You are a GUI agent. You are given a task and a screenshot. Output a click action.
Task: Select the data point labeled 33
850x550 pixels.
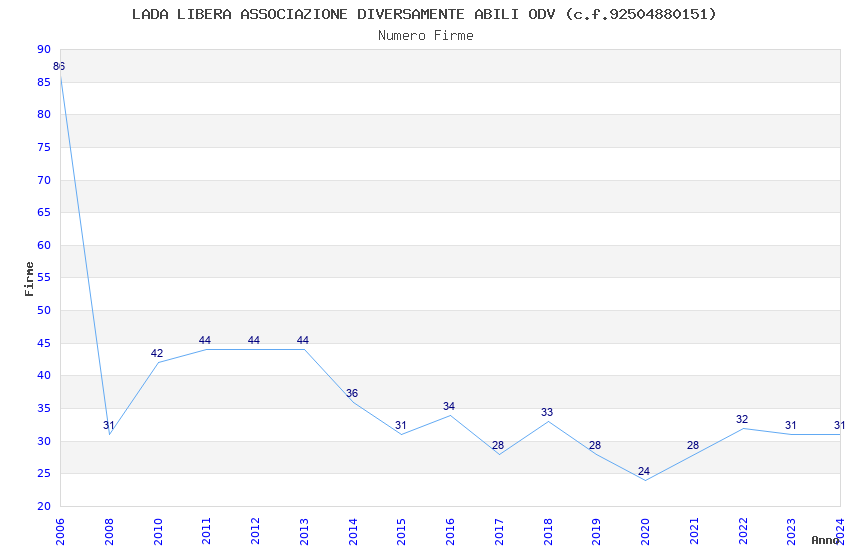tap(547, 421)
